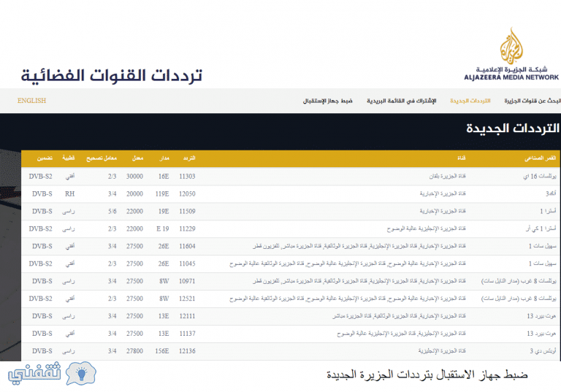
Task: Select frequency value 12111
Action: pyautogui.click(x=187, y=316)
